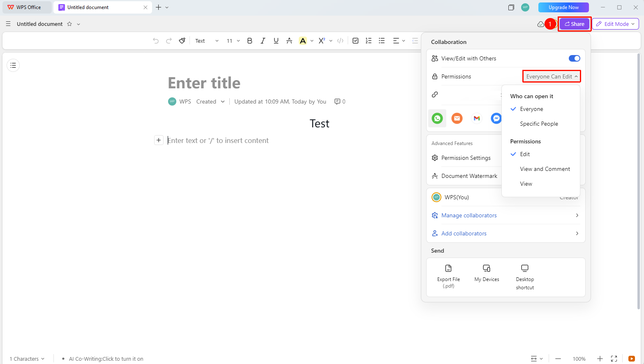Star the Untitled document as favorite
644x364 pixels.
coord(69,24)
